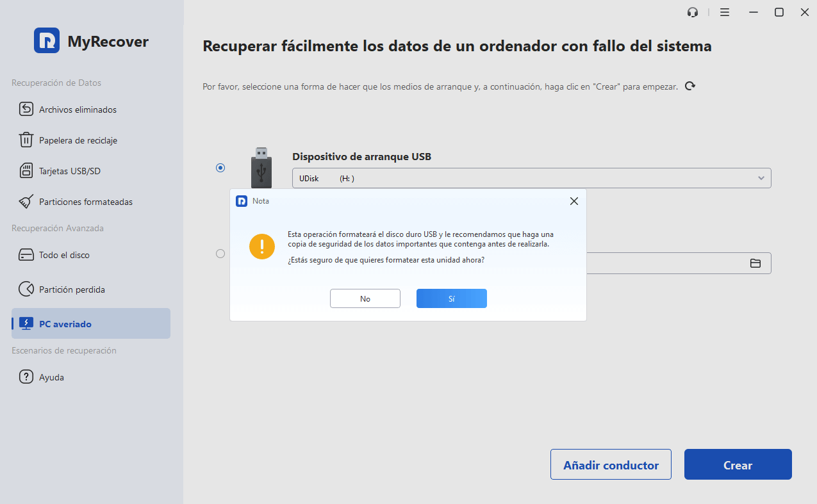The width and height of the screenshot is (817, 504).
Task: Open Papelera de reciclaje section
Action: (78, 140)
